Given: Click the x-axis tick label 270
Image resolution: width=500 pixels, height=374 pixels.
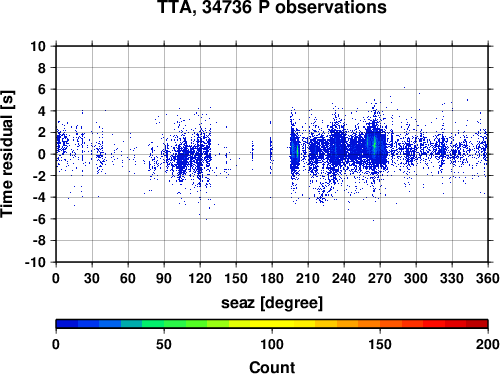Looking at the screenshot, I should pos(380,278).
